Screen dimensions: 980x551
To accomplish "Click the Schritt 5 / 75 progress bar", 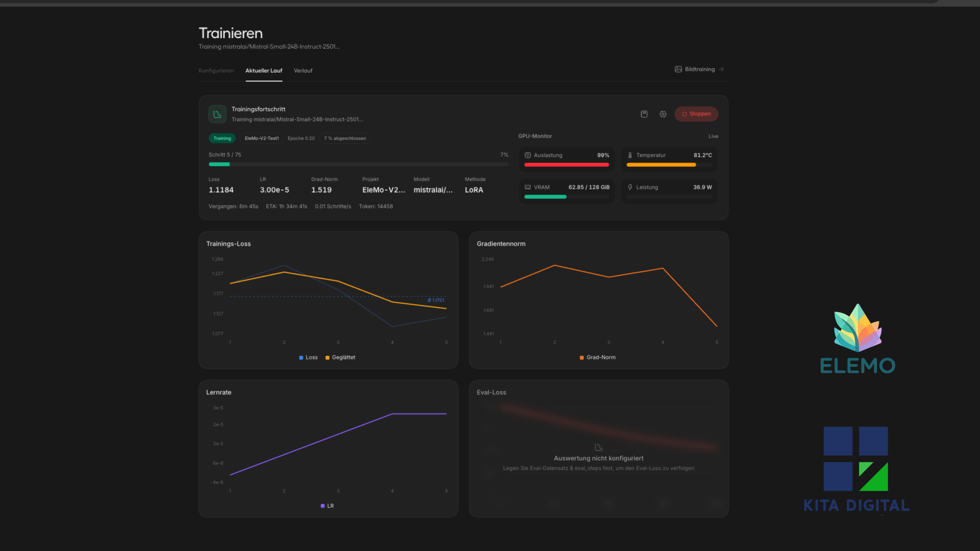I will click(358, 165).
